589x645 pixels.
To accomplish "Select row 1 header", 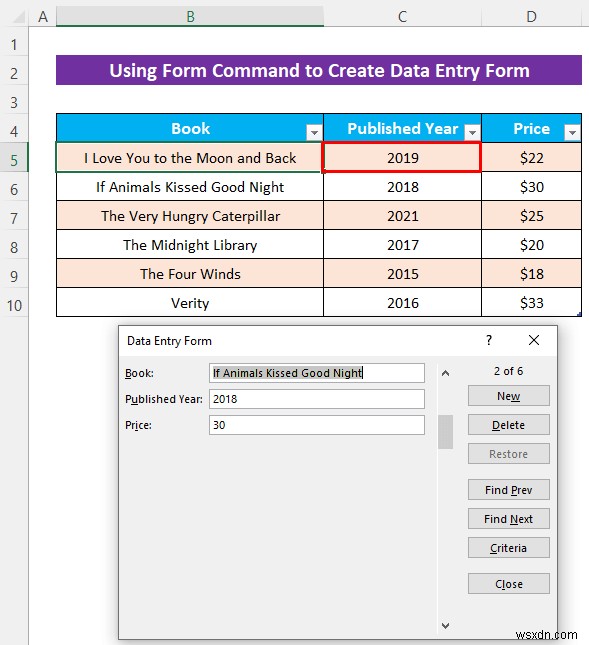I will point(14,44).
